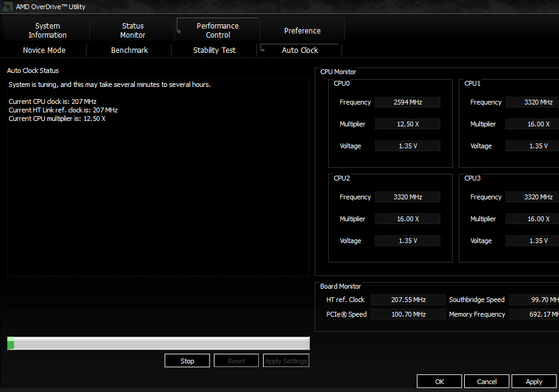559x392 pixels.
Task: Open the Benchmark sub-tab
Action: point(129,50)
